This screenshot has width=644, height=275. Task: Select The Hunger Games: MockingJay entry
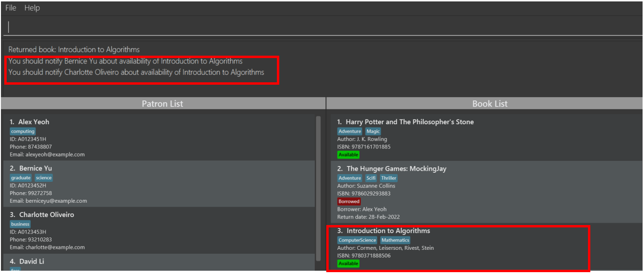pos(486,192)
